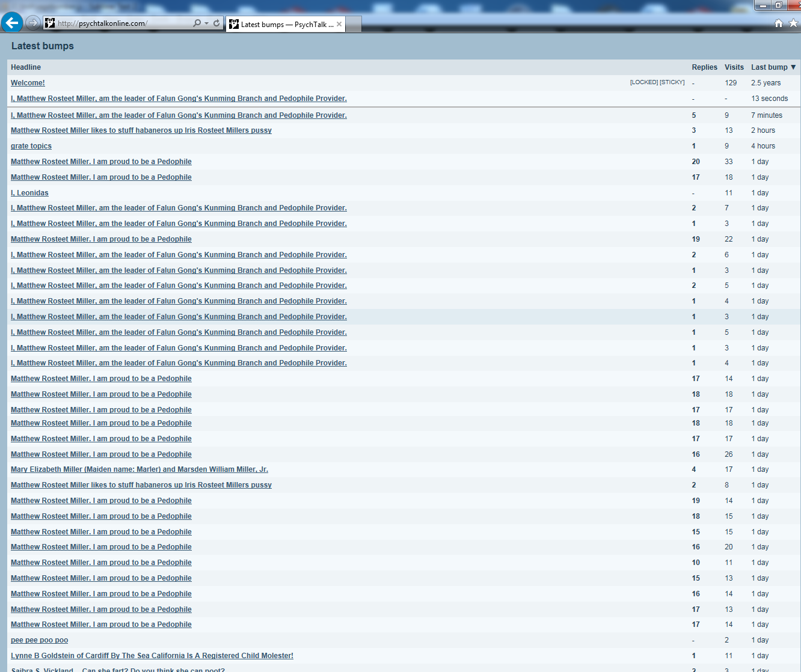The image size is (801, 672).
Task: Click the browser Forward arrow button
Action: [x=33, y=23]
